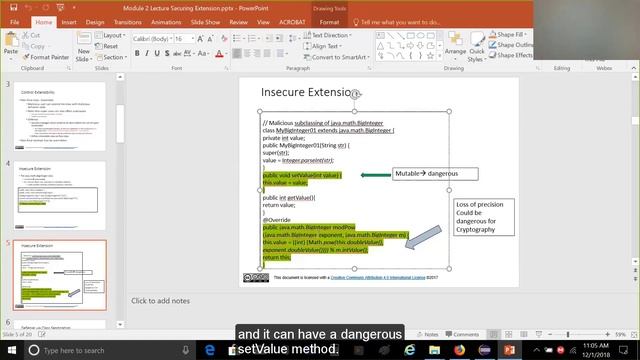Click the Numbering list icon

(251, 38)
